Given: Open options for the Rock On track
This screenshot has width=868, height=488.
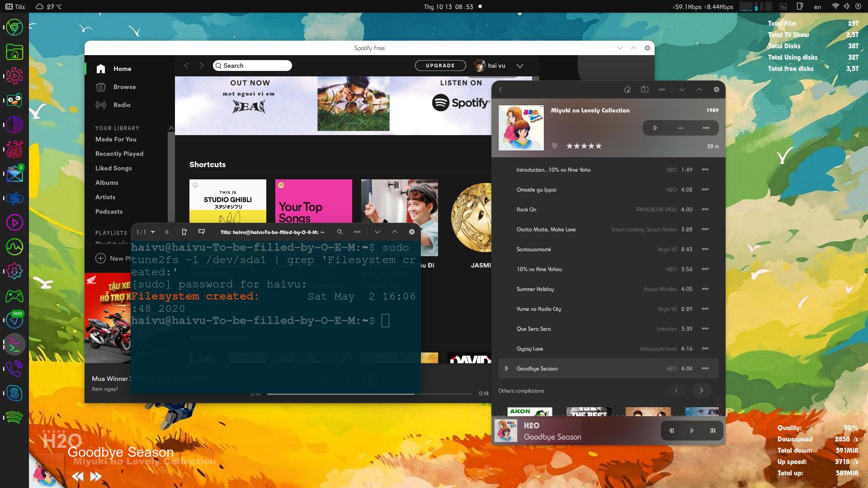Looking at the screenshot, I should [705, 210].
